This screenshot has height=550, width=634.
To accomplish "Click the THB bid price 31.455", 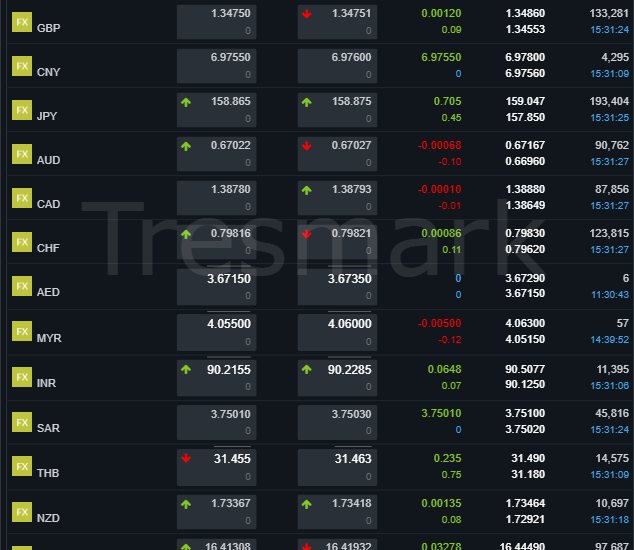I will 230,458.
